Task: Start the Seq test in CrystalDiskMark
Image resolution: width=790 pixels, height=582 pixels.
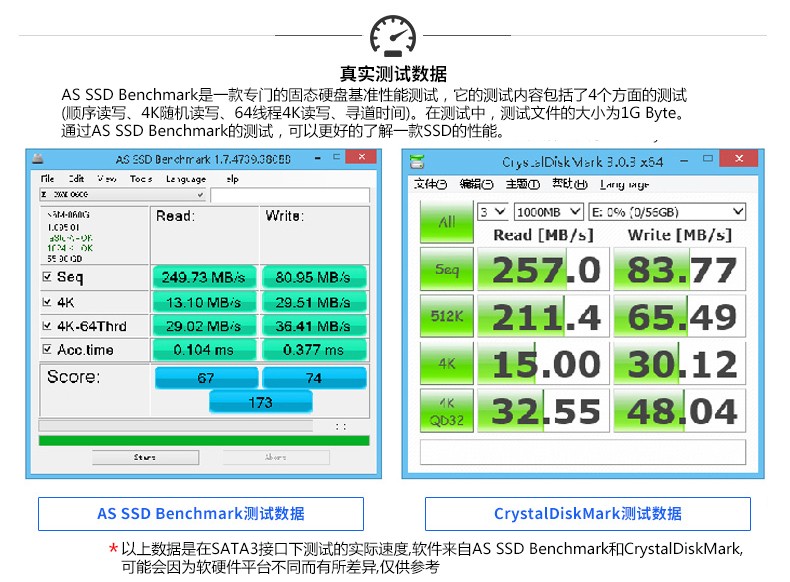Action: 446,269
